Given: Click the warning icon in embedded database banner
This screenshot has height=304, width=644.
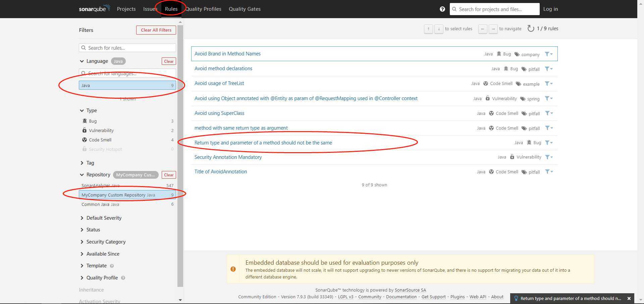Looking at the screenshot, I should (x=233, y=269).
